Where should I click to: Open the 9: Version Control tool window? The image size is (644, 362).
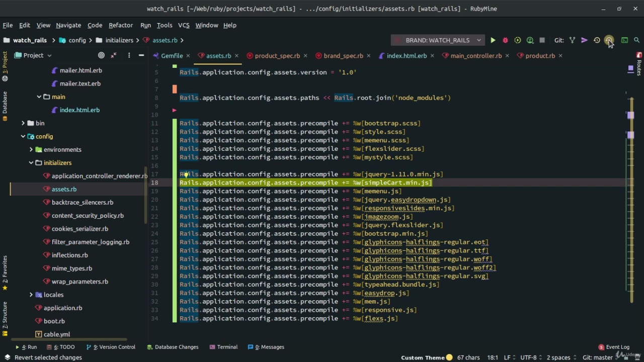click(111, 347)
